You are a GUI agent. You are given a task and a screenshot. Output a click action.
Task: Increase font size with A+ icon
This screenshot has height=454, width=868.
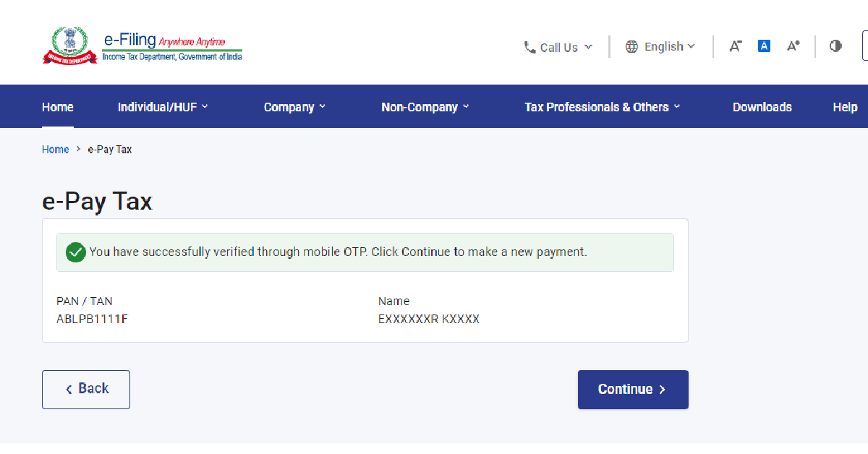tap(793, 46)
